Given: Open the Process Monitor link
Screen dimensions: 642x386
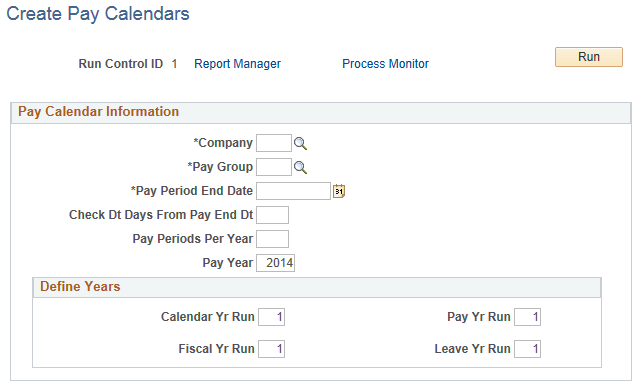Looking at the screenshot, I should pyautogui.click(x=385, y=64).
